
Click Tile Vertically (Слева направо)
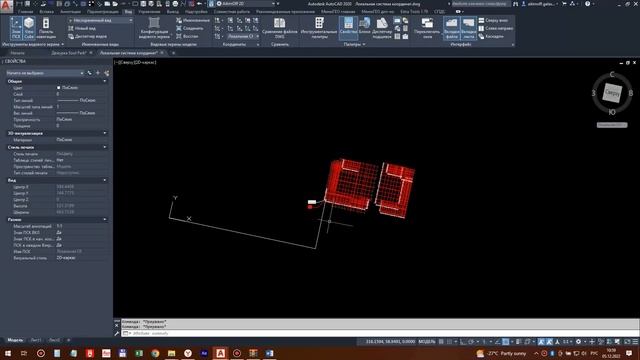tap(496, 28)
